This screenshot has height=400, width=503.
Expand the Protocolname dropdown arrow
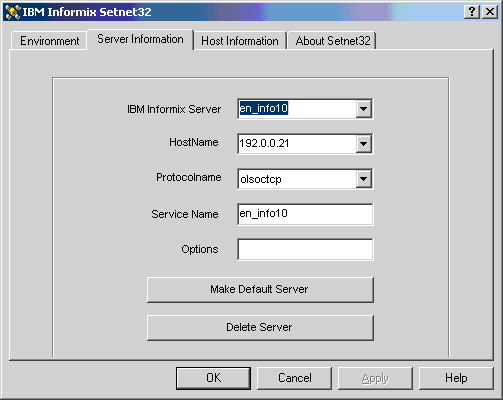[x=364, y=179]
